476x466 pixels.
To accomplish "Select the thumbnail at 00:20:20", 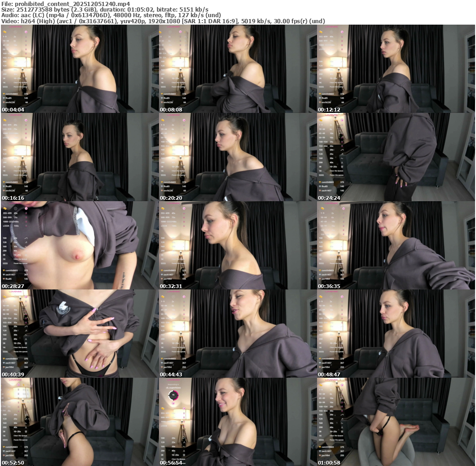I will click(x=238, y=157).
